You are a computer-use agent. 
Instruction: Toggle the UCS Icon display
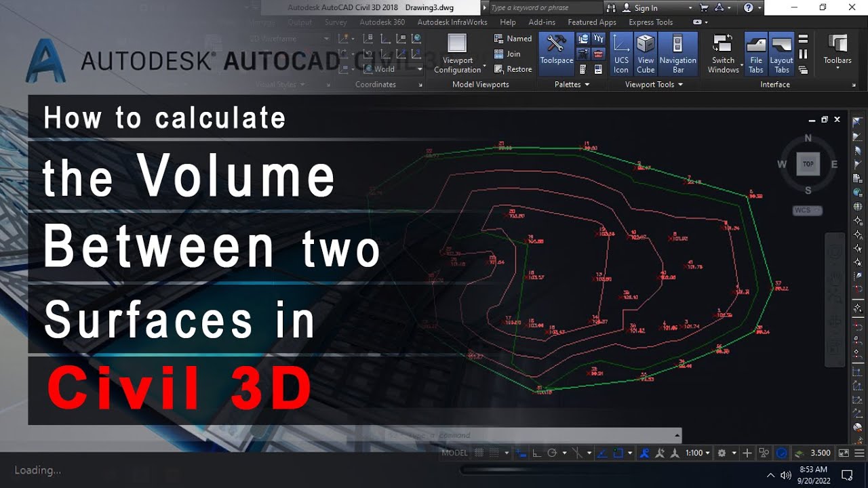point(621,54)
